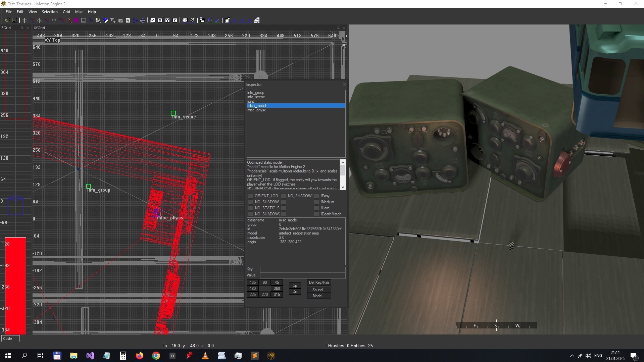
Task: Click the Rotate Z-axis toolbar icon
Action: pyautogui.click(x=61, y=20)
